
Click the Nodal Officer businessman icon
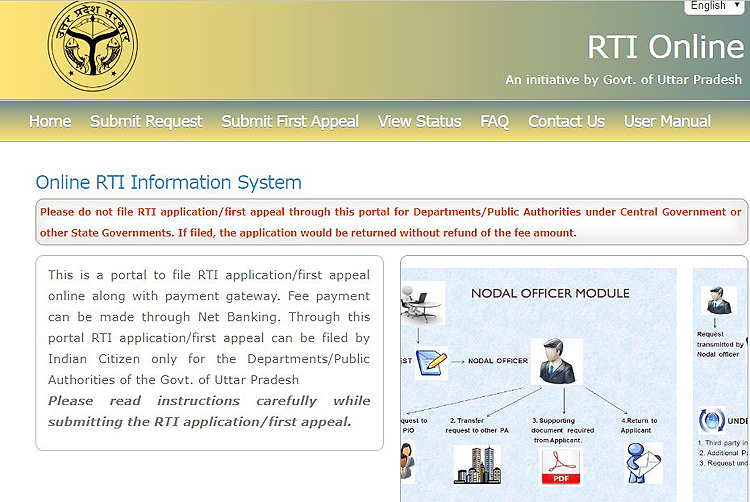556,361
